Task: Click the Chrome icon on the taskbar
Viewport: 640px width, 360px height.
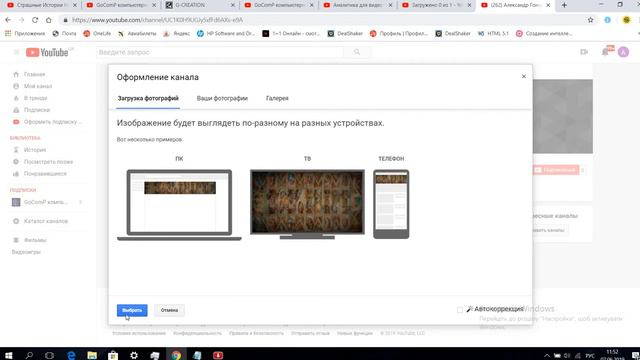Action: (x=176, y=355)
